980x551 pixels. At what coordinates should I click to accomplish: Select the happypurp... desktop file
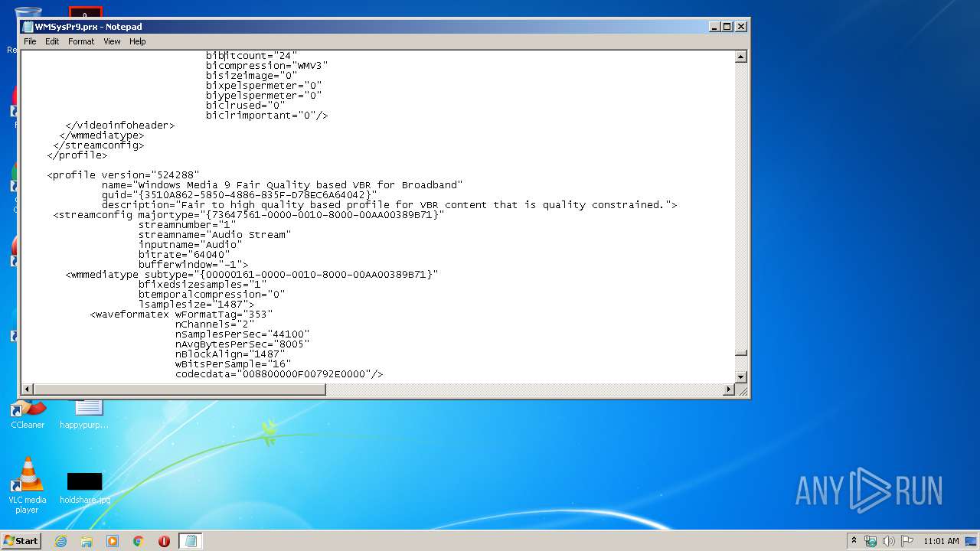85,413
